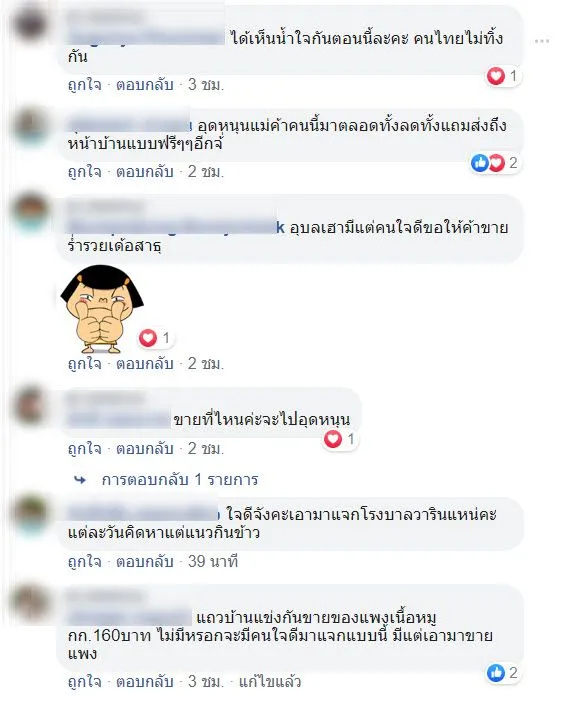562x703 pixels.
Task: Open แก้ไขแล้ว edit history on last comment
Action: pos(269,681)
